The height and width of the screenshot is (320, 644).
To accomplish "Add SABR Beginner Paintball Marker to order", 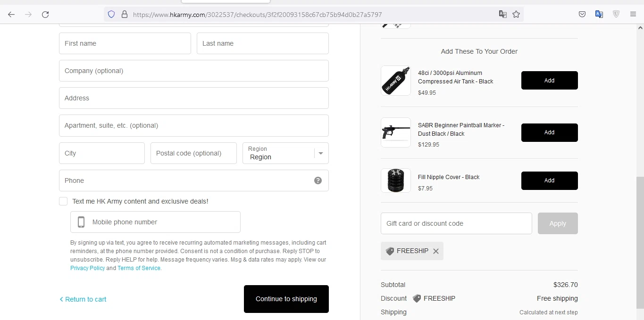I will click(x=549, y=132).
